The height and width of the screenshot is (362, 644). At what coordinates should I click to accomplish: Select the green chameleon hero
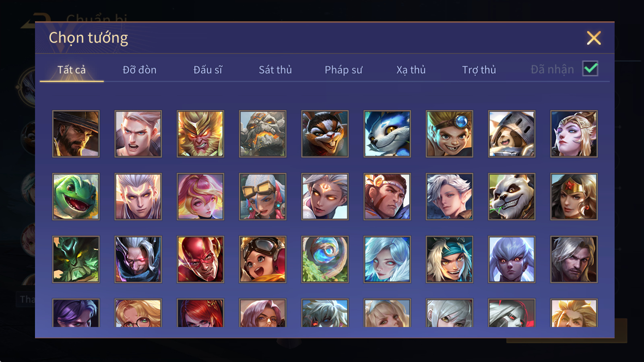click(76, 197)
